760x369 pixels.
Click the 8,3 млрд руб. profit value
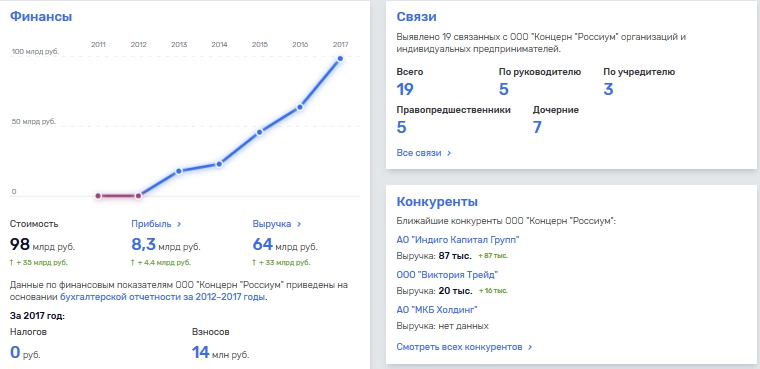(166, 245)
